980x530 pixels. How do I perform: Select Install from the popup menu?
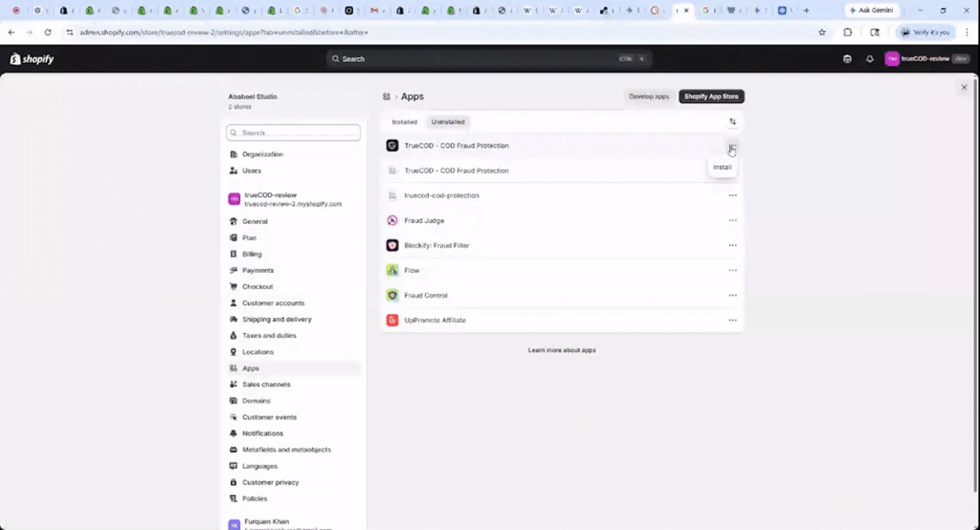pos(722,167)
